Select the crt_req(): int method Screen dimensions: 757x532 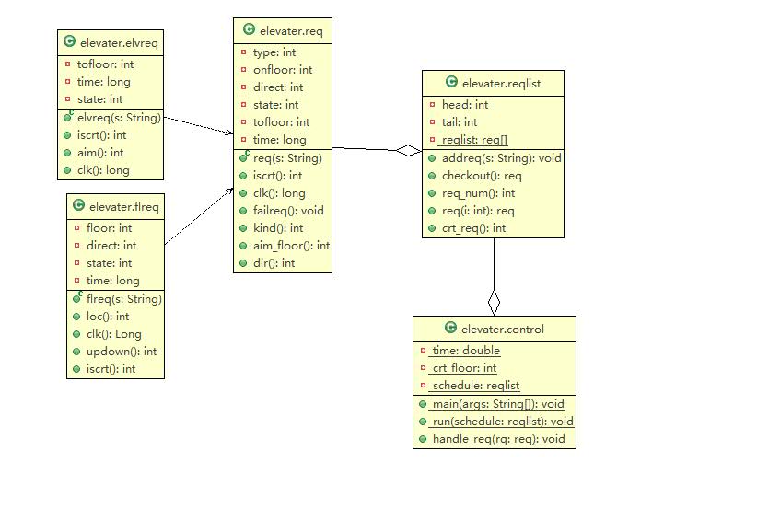pyautogui.click(x=473, y=228)
